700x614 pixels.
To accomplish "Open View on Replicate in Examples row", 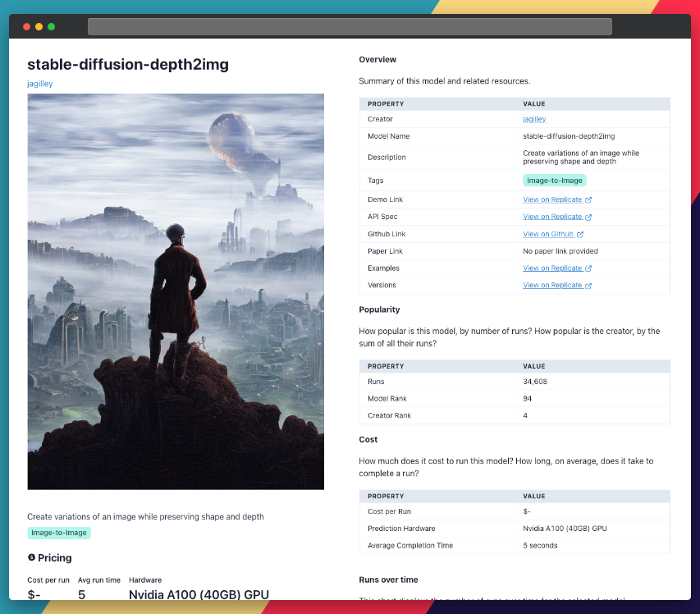I will click(552, 268).
